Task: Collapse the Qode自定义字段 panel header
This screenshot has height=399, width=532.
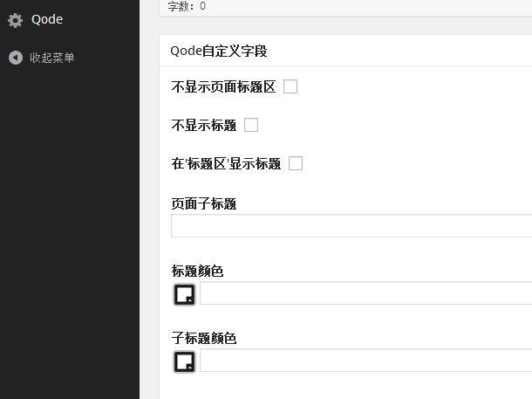Action: tap(345, 51)
